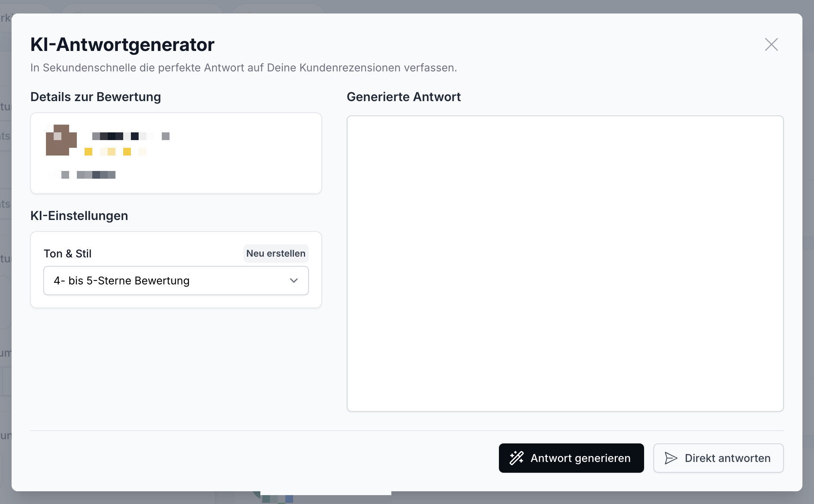The width and height of the screenshot is (814, 504).
Task: Click the paper plane send icon
Action: [671, 458]
